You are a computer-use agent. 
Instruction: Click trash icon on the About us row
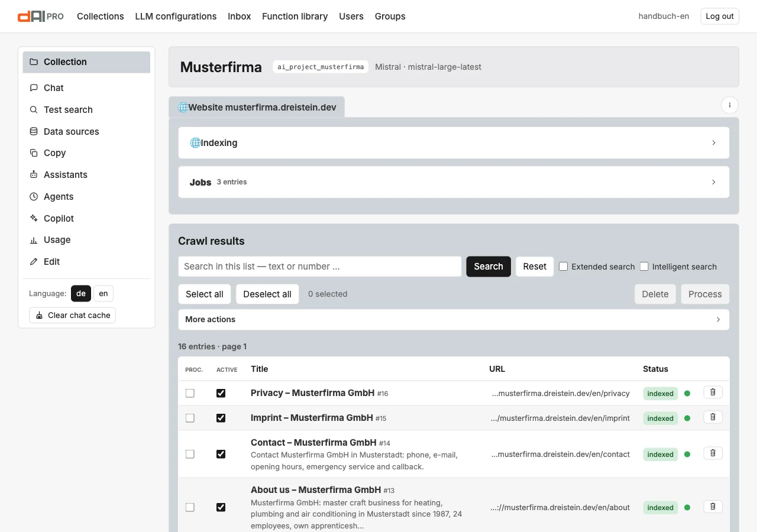713,507
